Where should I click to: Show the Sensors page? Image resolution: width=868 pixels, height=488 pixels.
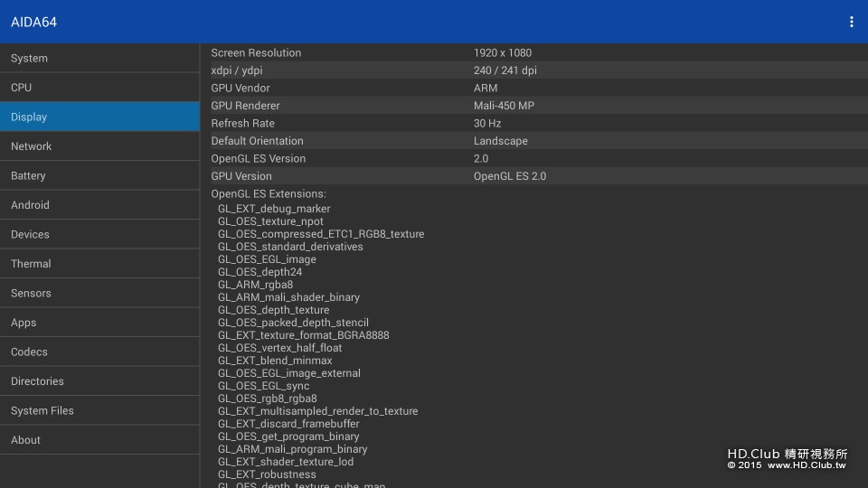pyautogui.click(x=99, y=293)
